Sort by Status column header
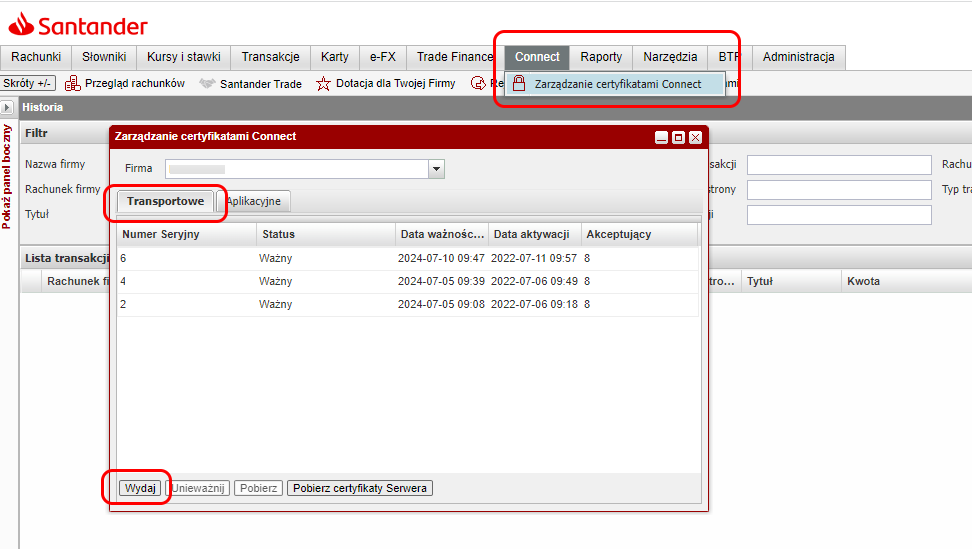 326,234
